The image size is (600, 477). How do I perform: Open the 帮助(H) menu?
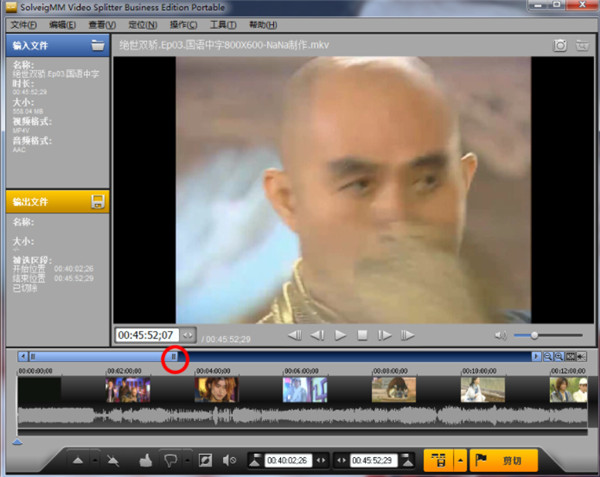(263, 25)
